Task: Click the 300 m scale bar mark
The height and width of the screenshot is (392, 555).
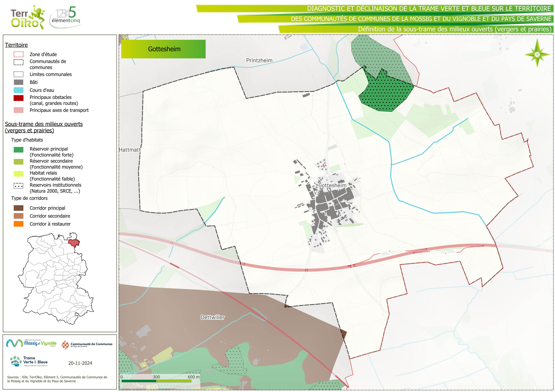Action: point(156,377)
